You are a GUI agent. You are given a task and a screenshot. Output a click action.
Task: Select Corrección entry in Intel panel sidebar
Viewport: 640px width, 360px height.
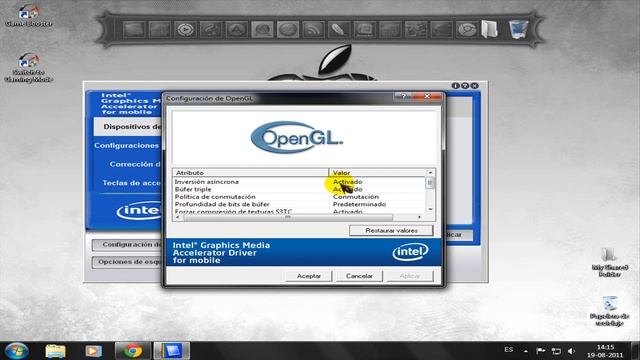(x=136, y=164)
